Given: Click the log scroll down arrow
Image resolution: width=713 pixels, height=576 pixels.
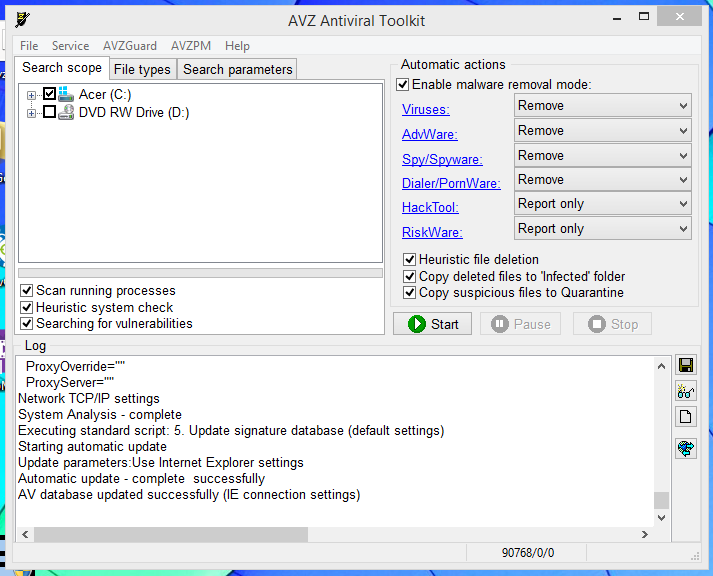Looking at the screenshot, I should (662, 518).
